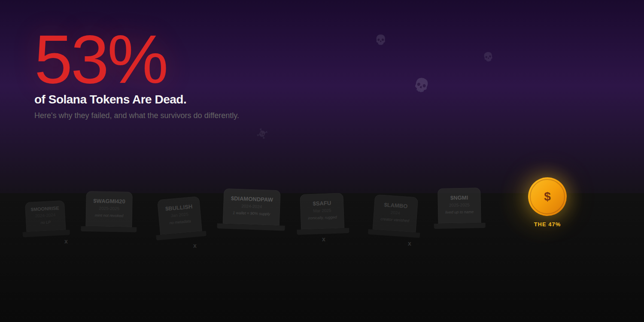Select the $SAFU tombstone
The image size is (644, 322).
pyautogui.click(x=322, y=211)
